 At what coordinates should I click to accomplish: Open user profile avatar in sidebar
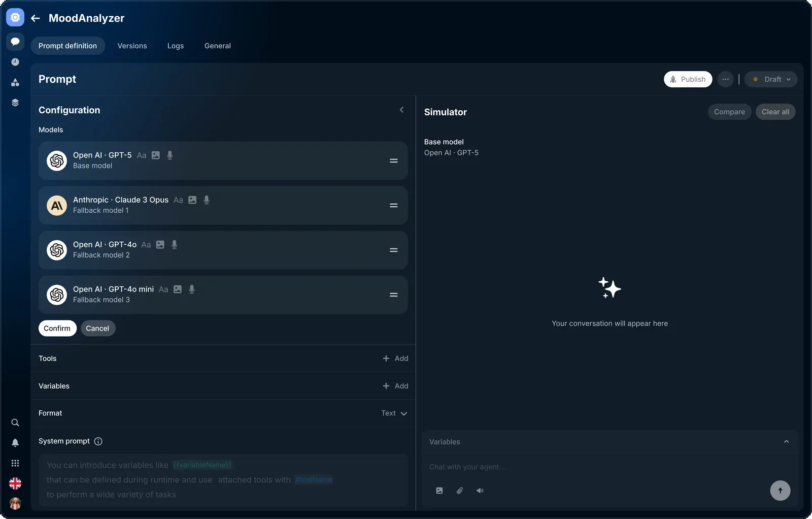(15, 503)
